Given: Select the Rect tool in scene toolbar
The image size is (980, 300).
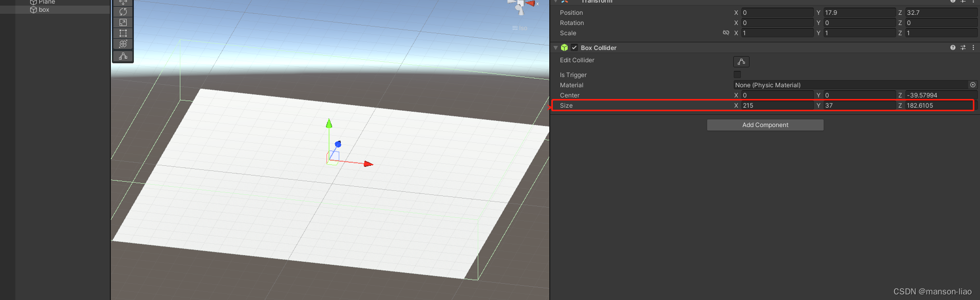Looking at the screenshot, I should (123, 33).
